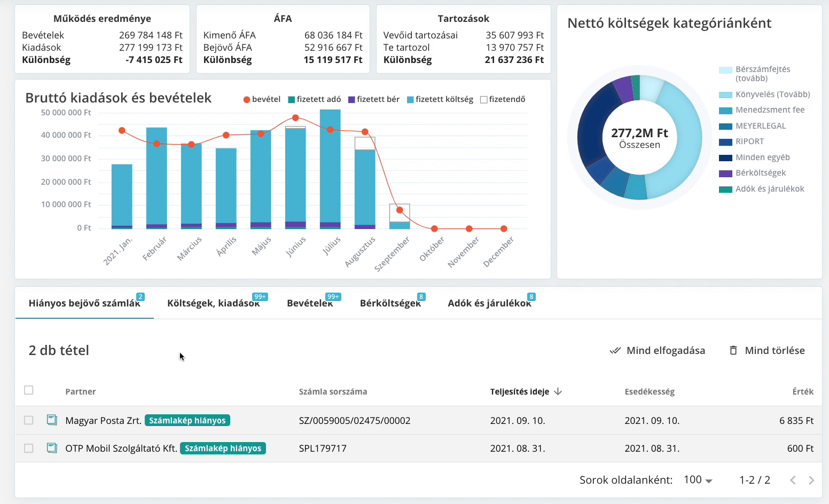Viewport: 829px width, 504px height.
Task: Click invoice number SZ/0059005/02475/00002
Action: pyautogui.click(x=355, y=420)
